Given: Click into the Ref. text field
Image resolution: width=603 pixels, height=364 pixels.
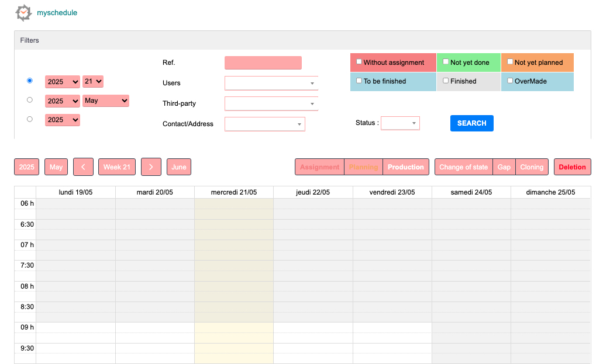Looking at the screenshot, I should tap(263, 63).
